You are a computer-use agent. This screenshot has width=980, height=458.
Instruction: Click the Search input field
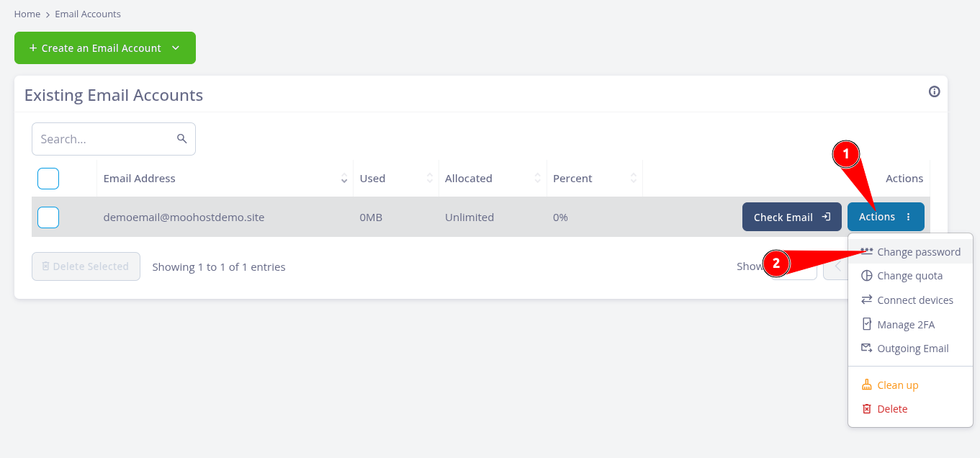[x=106, y=139]
